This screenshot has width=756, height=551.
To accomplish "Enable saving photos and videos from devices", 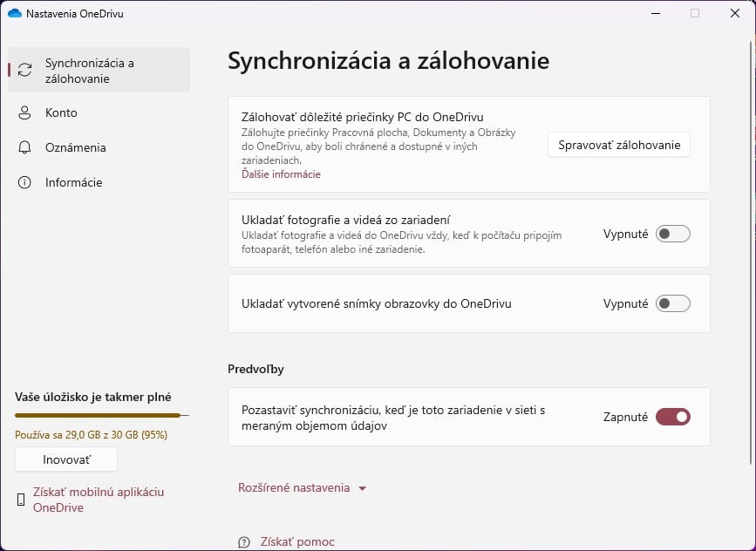I will tap(673, 234).
